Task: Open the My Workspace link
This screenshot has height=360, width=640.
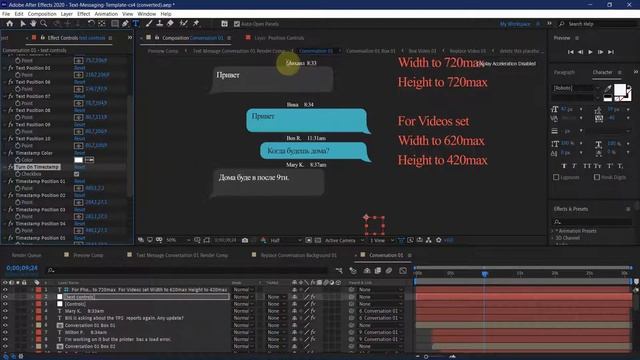Action: [515, 24]
